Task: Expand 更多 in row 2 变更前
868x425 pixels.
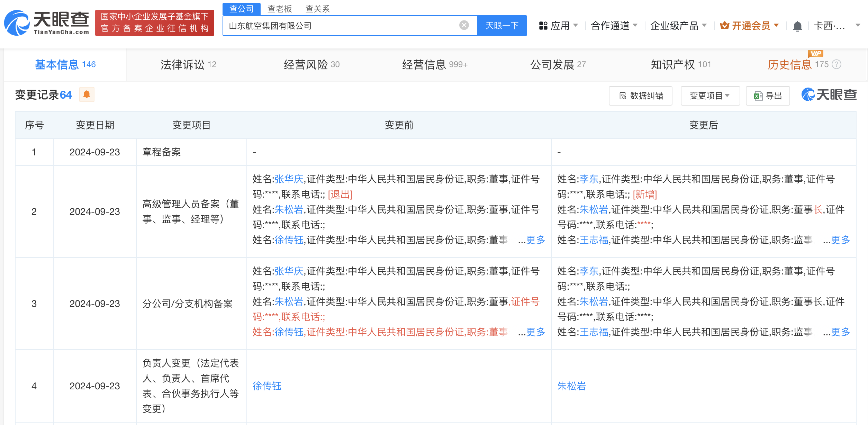Action: (x=535, y=240)
